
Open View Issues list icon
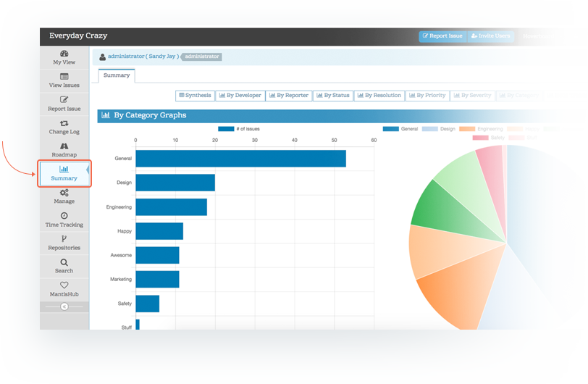click(x=64, y=77)
